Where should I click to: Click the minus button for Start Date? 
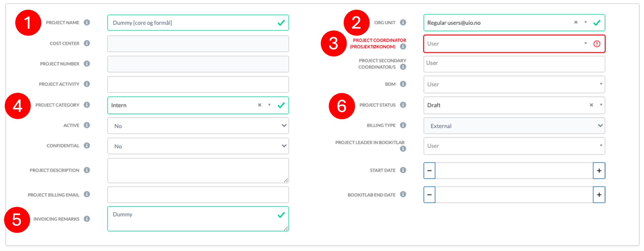(x=429, y=171)
